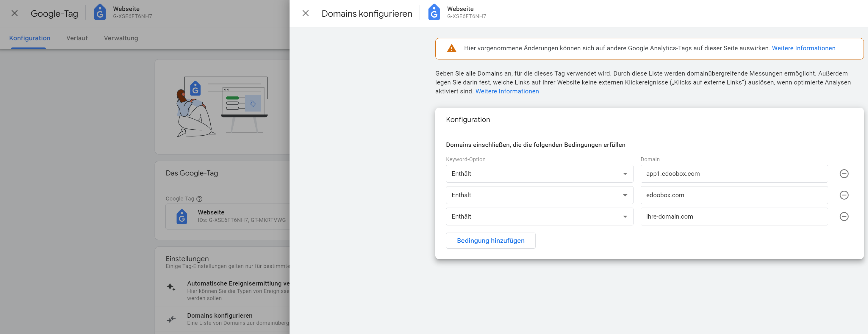Switch to the Verwaltung tab
868x334 pixels.
(x=121, y=38)
